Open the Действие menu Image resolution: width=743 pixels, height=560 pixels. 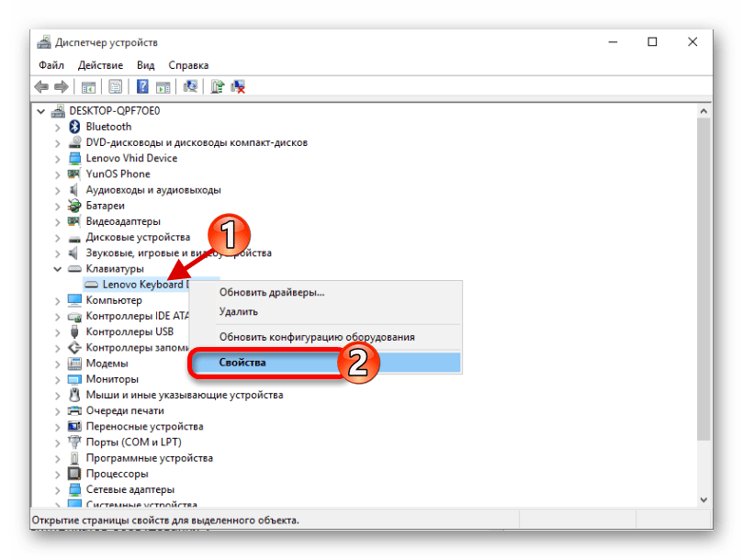point(100,65)
